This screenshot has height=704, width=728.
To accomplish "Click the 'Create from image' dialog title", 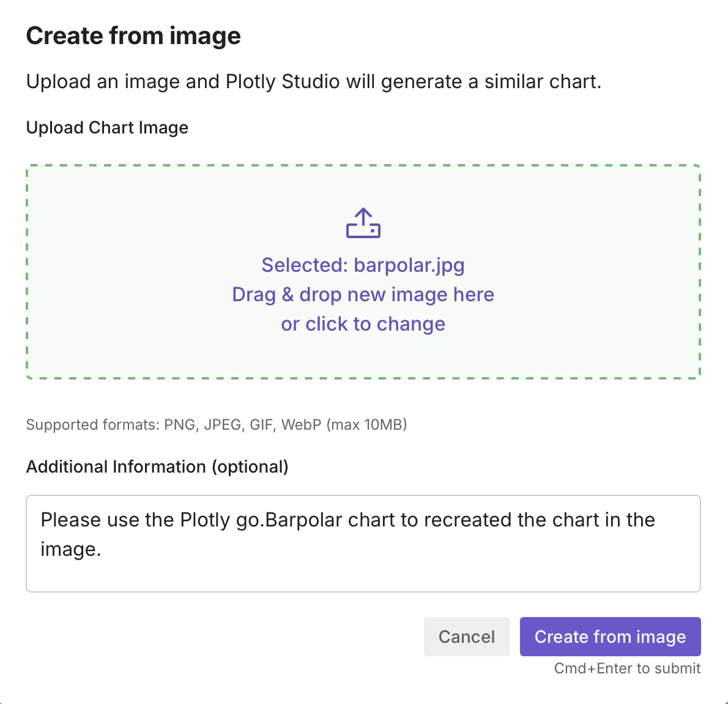I will [133, 36].
